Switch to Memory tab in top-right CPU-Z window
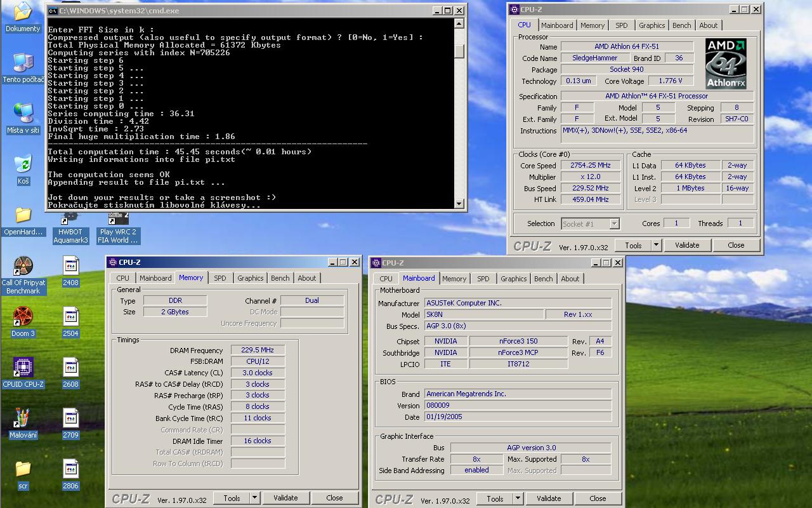The height and width of the screenshot is (508, 812). pyautogui.click(x=593, y=25)
